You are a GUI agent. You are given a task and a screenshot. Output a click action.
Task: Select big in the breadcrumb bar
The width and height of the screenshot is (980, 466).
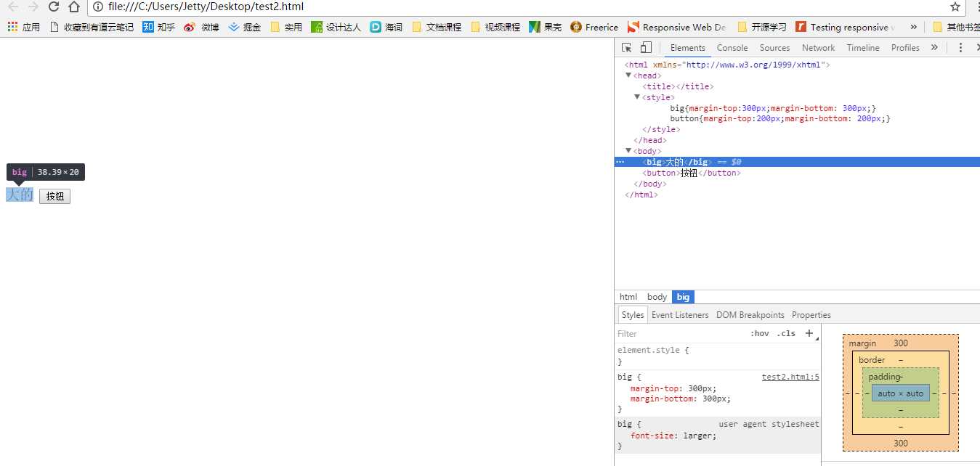(x=683, y=297)
